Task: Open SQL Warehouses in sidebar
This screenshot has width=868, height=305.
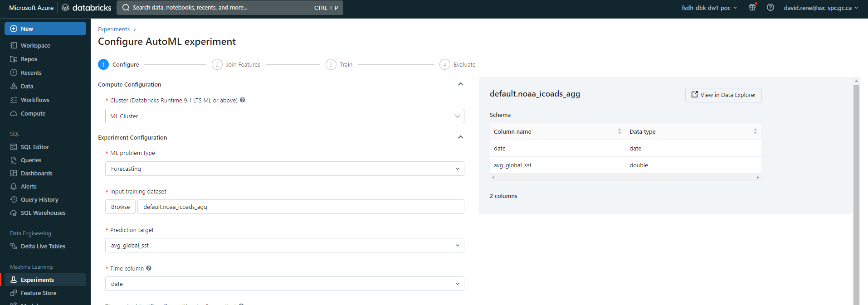Action: [x=43, y=213]
